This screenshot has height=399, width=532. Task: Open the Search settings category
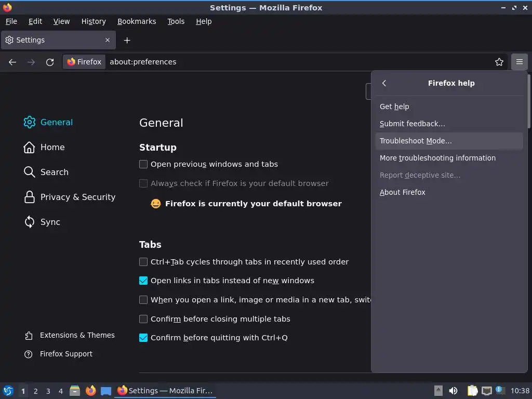pyautogui.click(x=46, y=172)
